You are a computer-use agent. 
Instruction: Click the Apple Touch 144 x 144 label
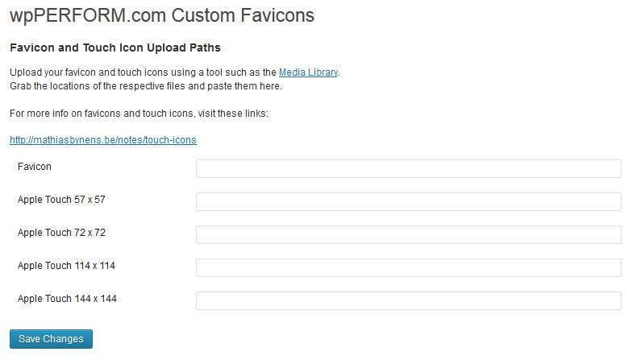click(x=67, y=299)
